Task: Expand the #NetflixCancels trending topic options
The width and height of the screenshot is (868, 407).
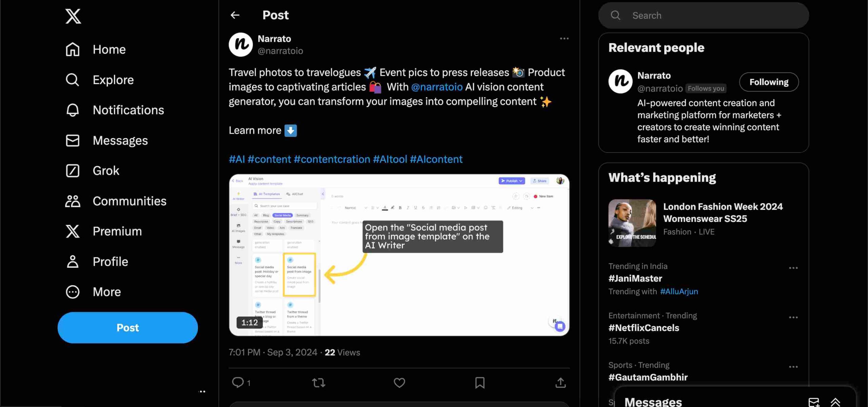Action: 793,316
